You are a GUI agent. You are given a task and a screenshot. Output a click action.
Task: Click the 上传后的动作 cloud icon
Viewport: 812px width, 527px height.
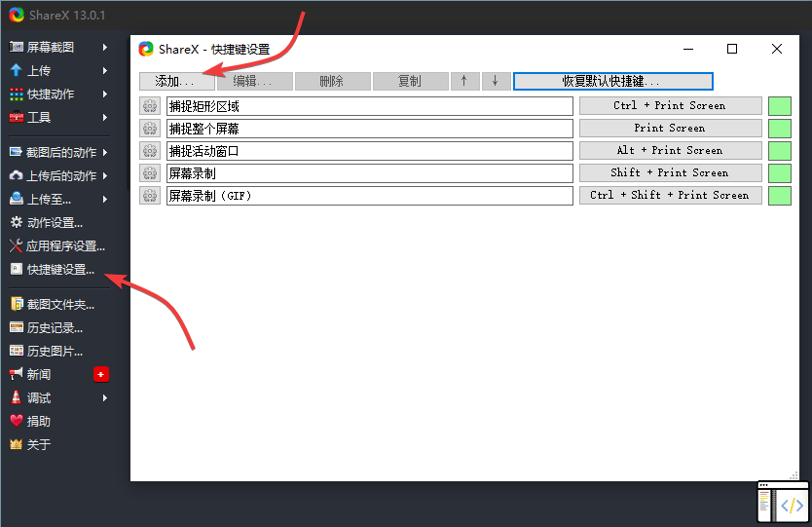point(16,175)
